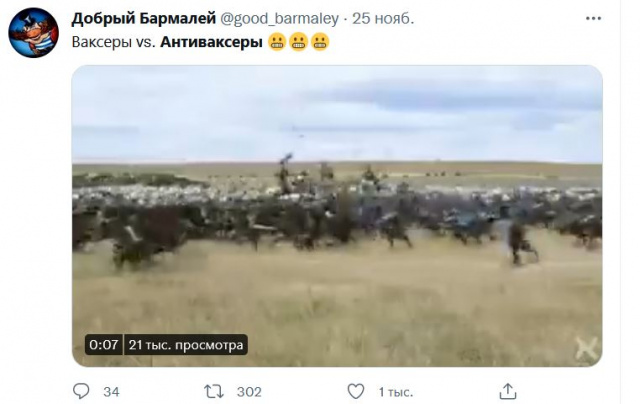
Task: Open the share arrow icon
Action: [508, 391]
